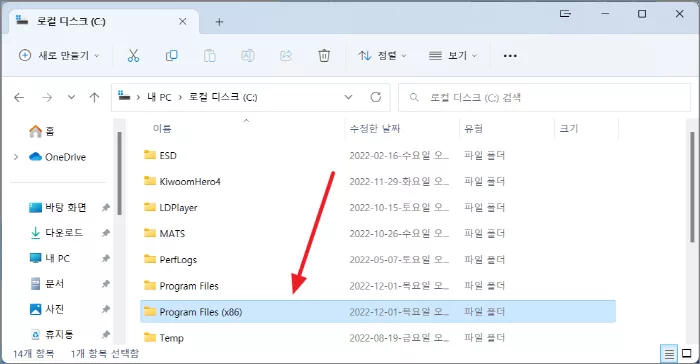Click 내 PC in the address bar
The width and height of the screenshot is (700, 364).
159,97
